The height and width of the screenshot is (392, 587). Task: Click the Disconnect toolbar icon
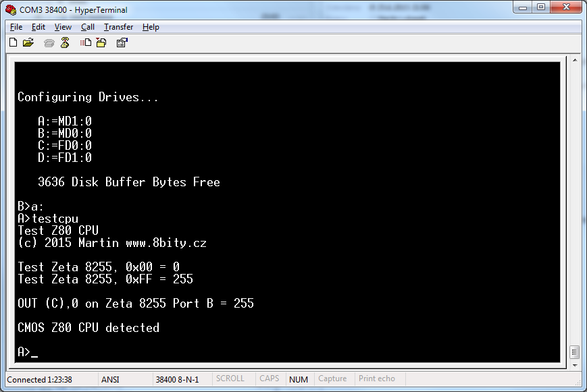65,43
